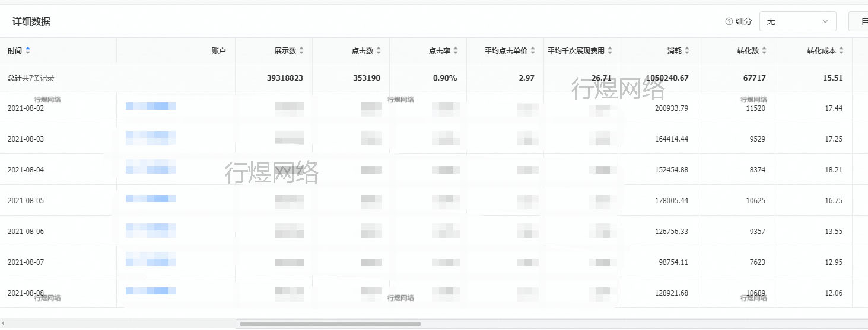
Task: Click spend value 200933.79
Action: coord(671,108)
